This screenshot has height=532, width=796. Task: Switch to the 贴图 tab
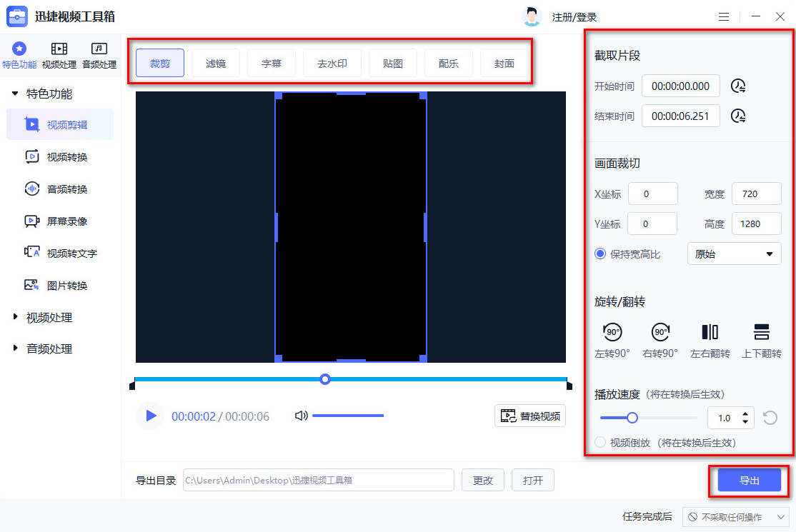[x=393, y=63]
